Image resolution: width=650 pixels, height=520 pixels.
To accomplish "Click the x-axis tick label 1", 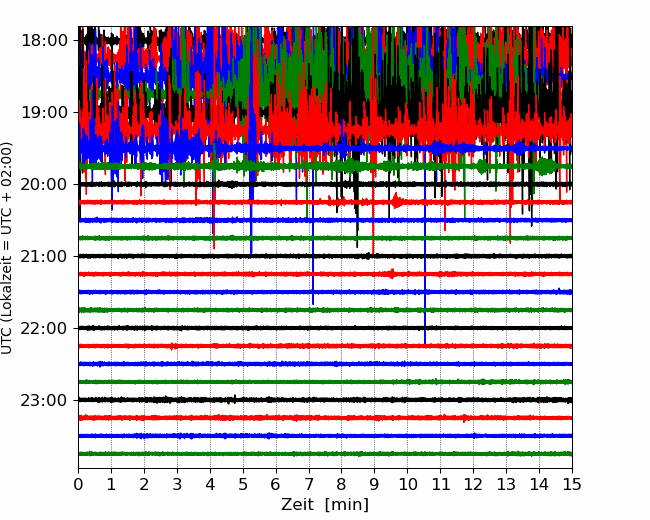I will point(111,484).
